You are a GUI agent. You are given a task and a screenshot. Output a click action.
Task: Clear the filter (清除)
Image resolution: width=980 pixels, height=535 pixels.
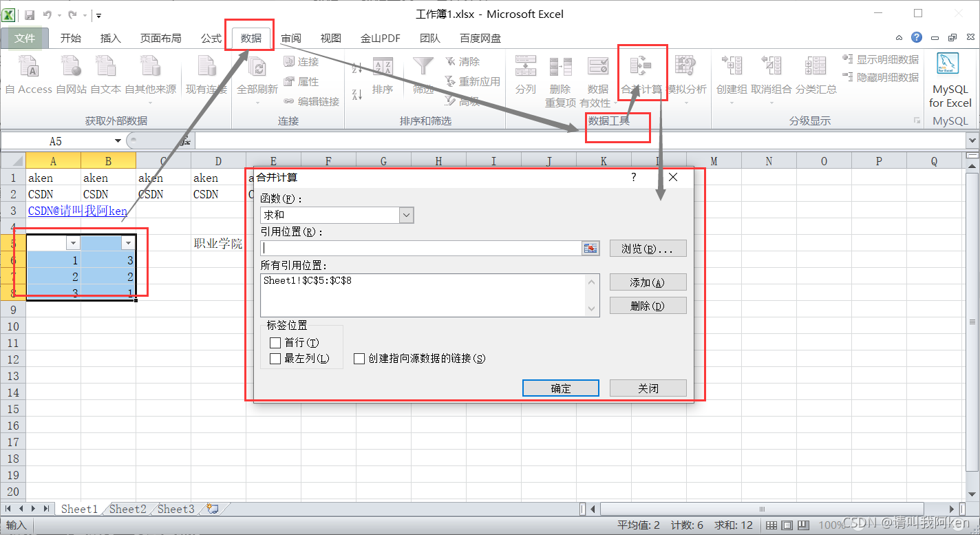tap(462, 61)
